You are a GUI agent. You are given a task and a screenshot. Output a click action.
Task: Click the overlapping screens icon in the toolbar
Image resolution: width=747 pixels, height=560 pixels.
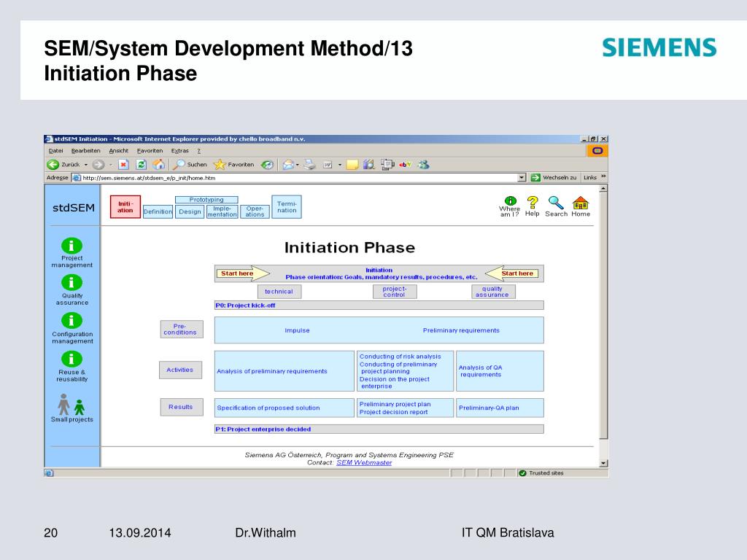(387, 165)
